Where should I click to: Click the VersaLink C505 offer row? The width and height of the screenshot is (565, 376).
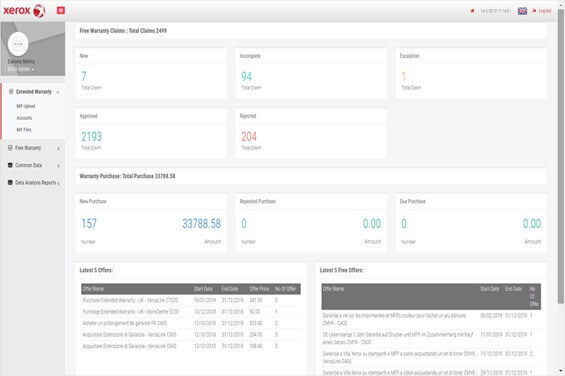point(191,335)
